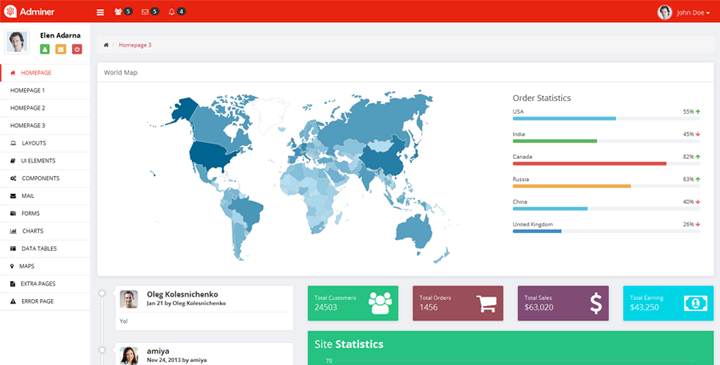Open HOMEPAGE 2 in the sidebar
The width and height of the screenshot is (720, 365).
(45, 108)
